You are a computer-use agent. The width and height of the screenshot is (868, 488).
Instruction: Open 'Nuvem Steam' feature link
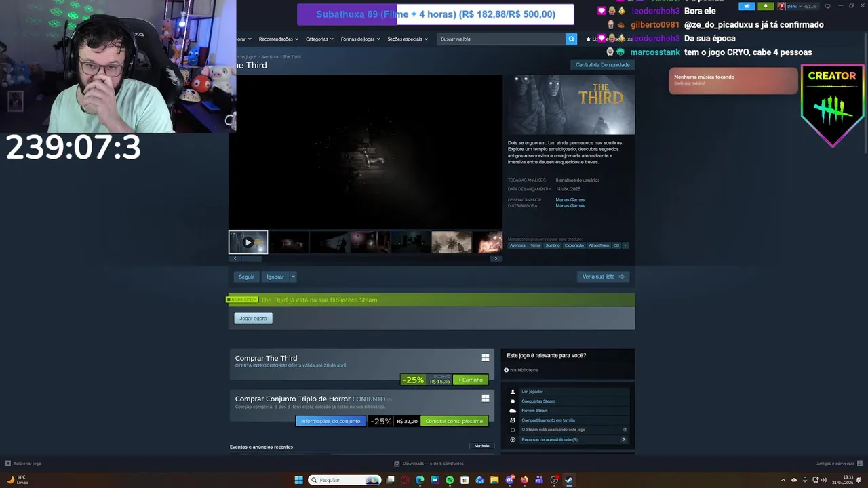tap(534, 411)
